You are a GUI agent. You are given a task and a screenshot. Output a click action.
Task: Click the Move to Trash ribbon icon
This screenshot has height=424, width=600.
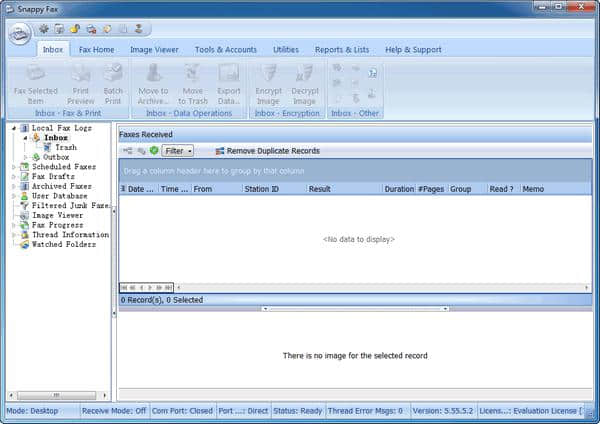coord(194,73)
